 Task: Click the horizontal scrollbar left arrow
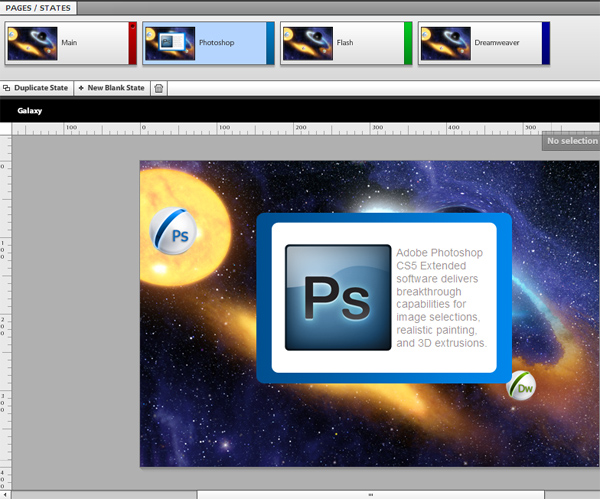[5, 495]
